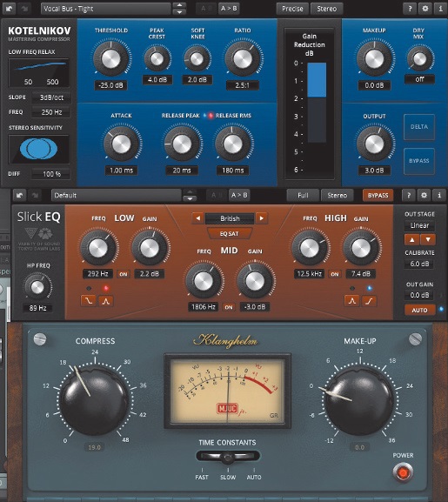Open Vocal Bus - Tight preset dropdown
Image resolution: width=448 pixels, height=502 pixels.
[105, 9]
